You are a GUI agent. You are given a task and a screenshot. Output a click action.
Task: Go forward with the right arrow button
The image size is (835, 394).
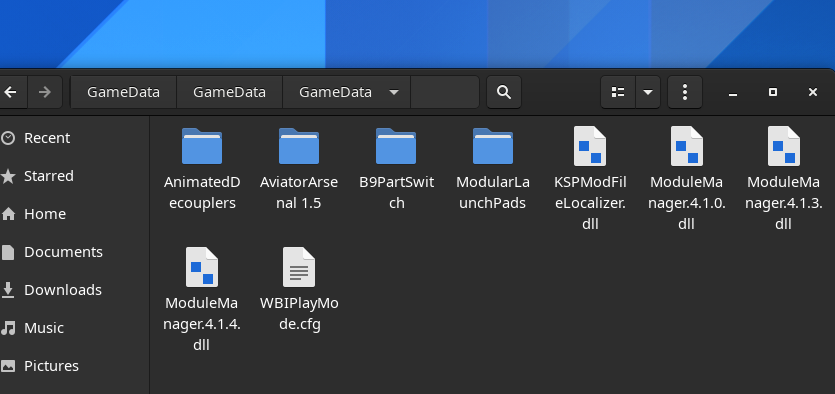[45, 92]
